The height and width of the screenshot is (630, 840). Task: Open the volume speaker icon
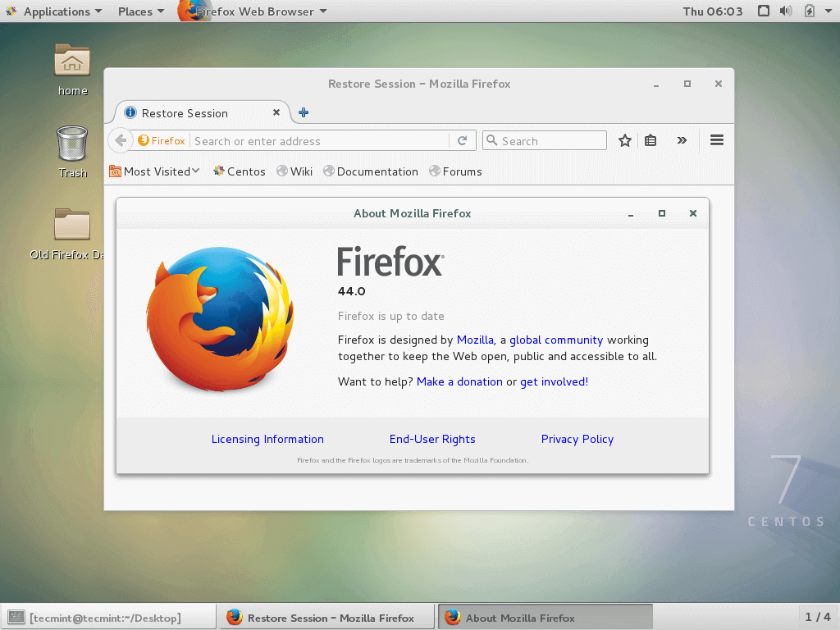pos(786,11)
